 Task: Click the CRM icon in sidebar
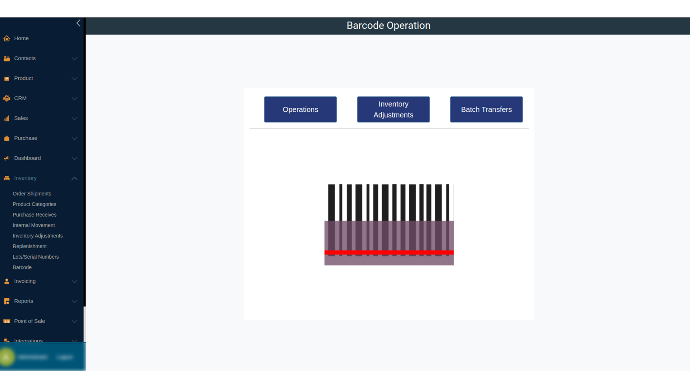7,98
